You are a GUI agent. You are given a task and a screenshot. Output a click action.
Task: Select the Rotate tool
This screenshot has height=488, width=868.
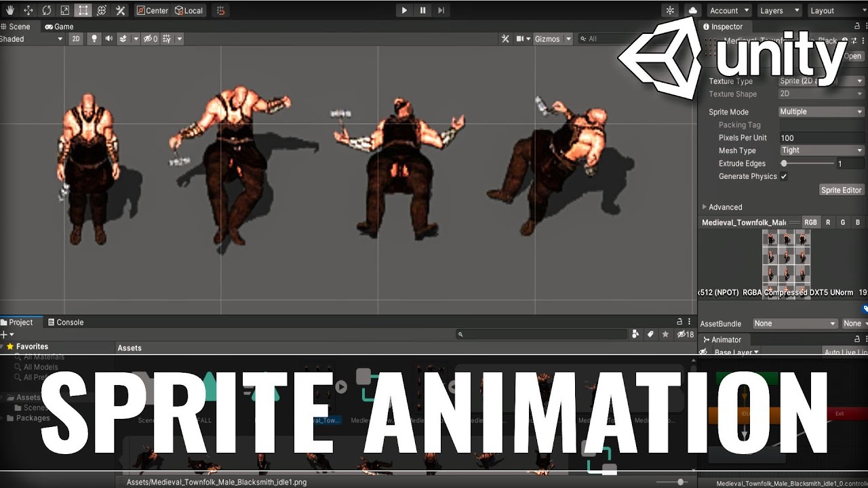(x=45, y=10)
